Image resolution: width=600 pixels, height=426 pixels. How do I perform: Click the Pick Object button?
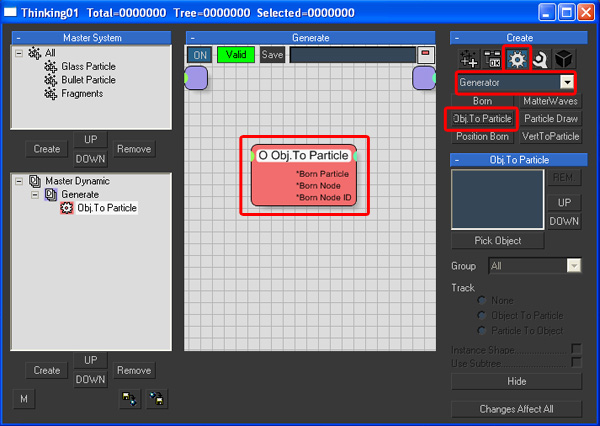click(x=497, y=240)
